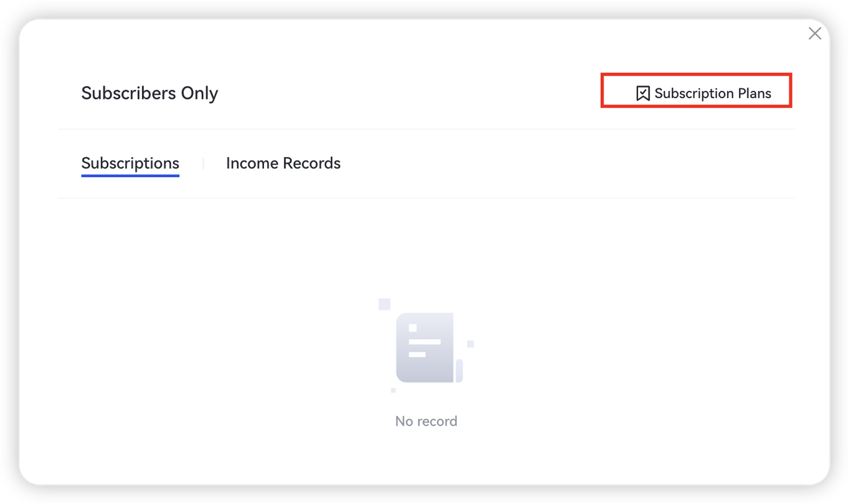Click the blue underline beneath Subscriptions tab

[130, 176]
